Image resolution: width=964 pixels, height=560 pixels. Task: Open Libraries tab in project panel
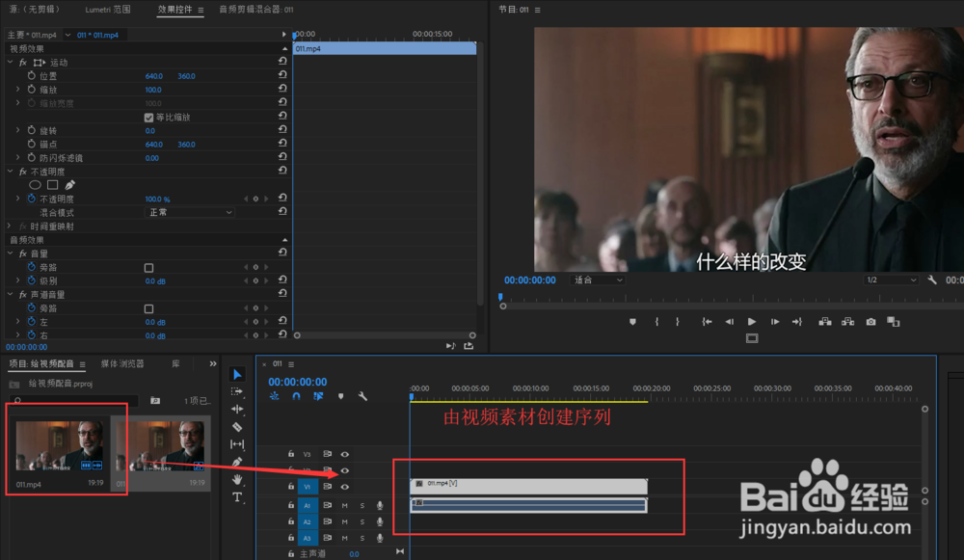tap(175, 364)
